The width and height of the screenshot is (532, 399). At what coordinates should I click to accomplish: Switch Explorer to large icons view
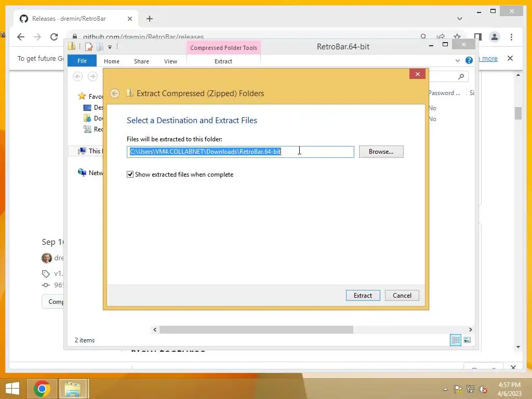click(x=467, y=340)
